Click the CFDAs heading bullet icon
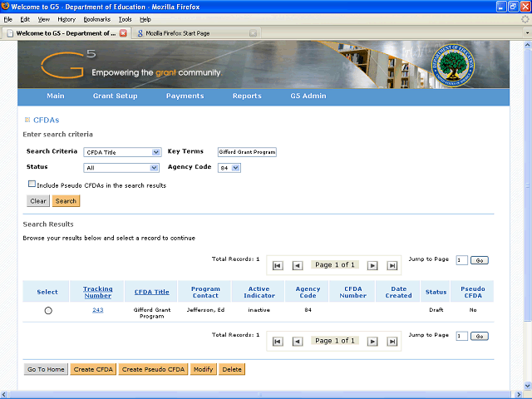 point(27,120)
